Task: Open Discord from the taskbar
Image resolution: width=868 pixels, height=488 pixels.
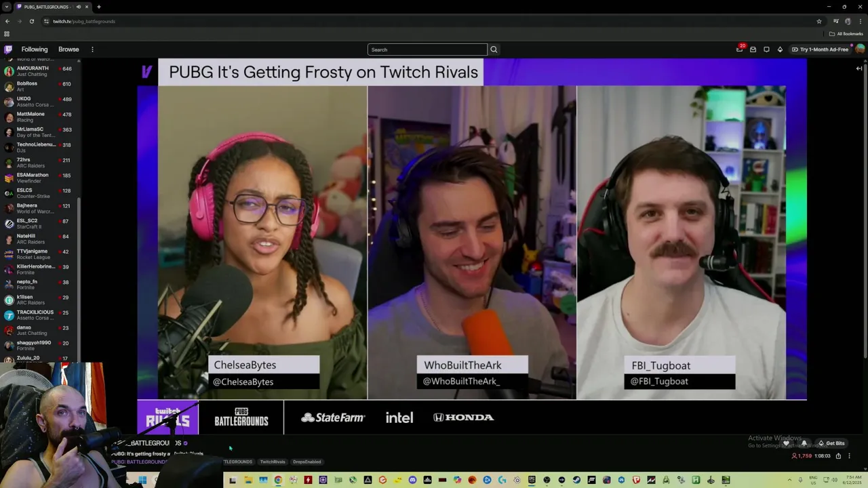Action: [412, 481]
